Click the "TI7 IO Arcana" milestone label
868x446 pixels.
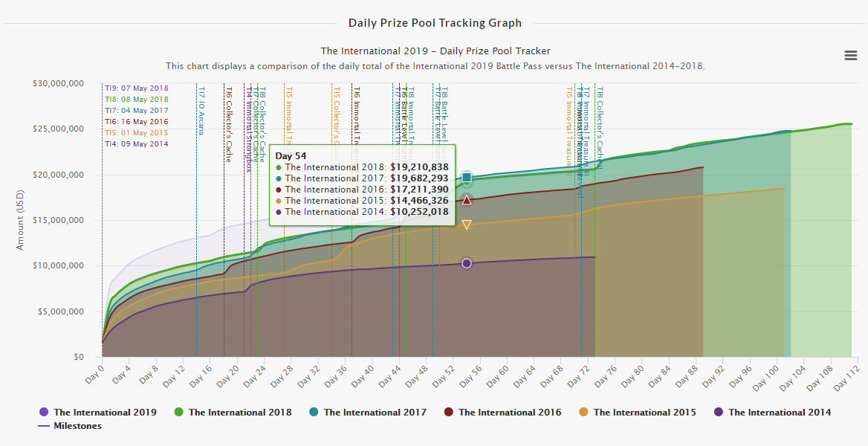201,111
